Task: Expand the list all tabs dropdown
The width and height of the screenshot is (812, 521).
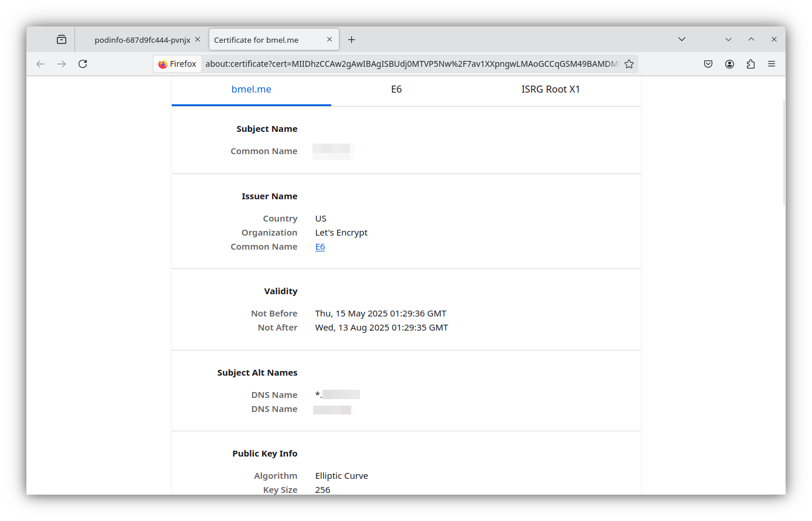Action: pos(682,39)
